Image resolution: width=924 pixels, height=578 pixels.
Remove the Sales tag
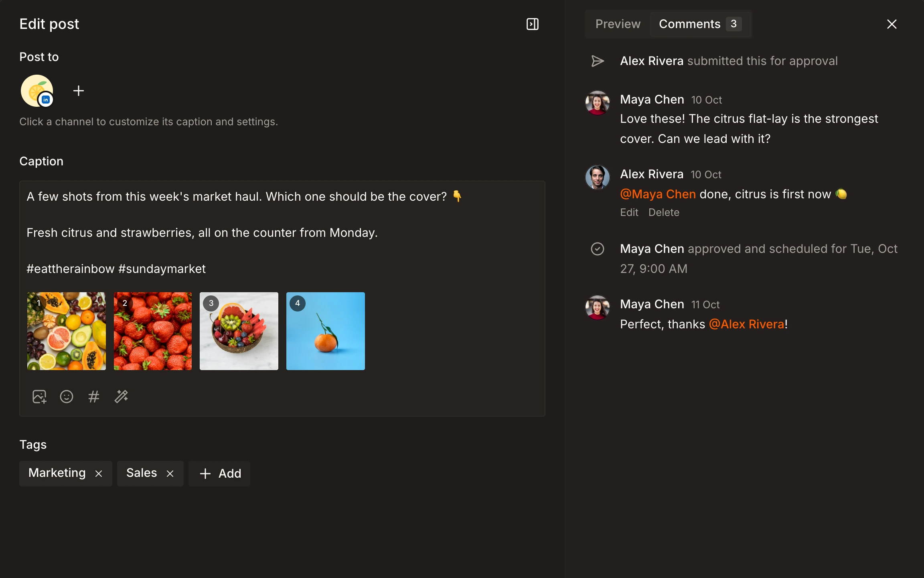pos(170,474)
